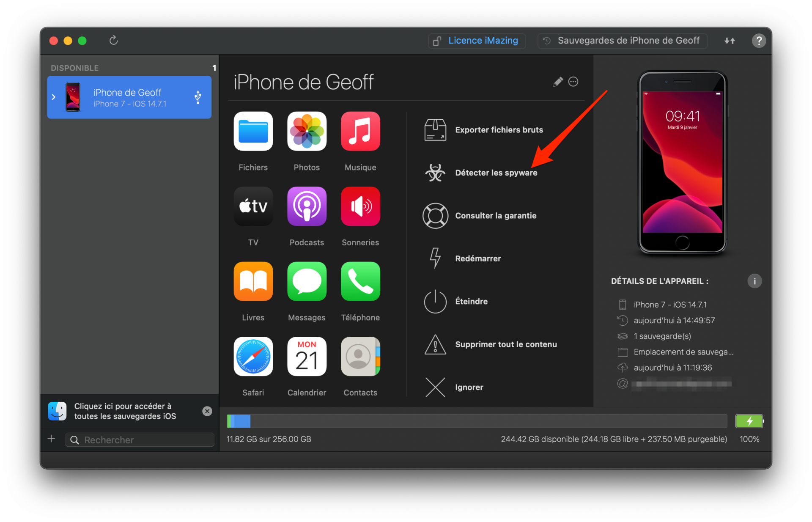
Task: Dismiss the iOS backups hint banner
Action: [x=207, y=411]
